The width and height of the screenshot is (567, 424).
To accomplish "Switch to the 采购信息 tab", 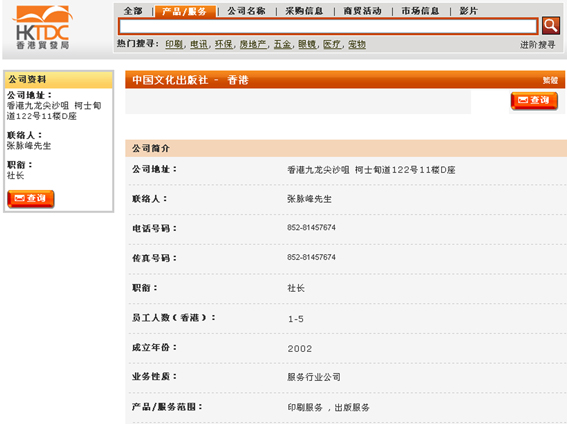I will 304,11.
